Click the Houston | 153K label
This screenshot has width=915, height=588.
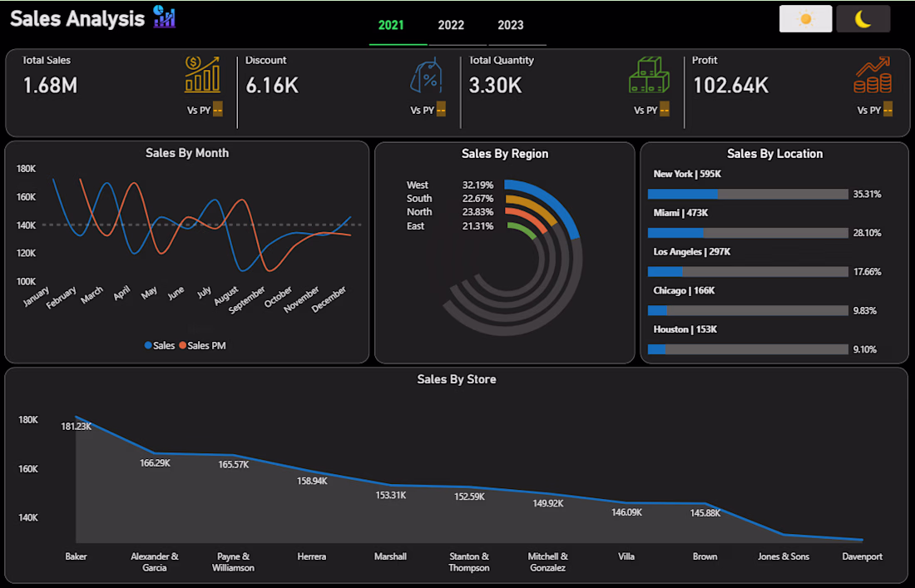pos(685,329)
